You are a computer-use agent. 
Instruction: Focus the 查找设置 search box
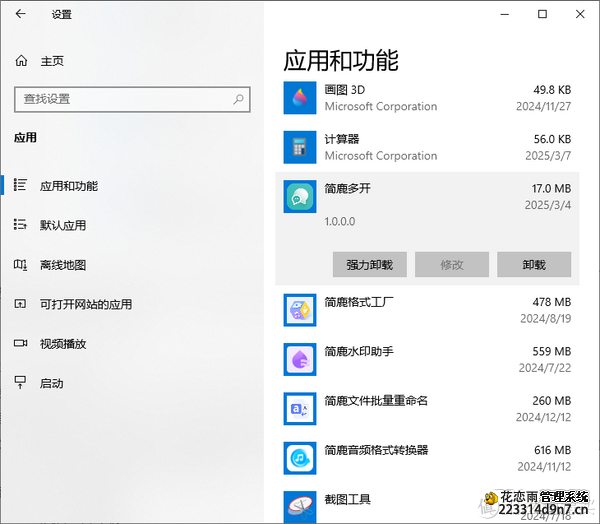[x=132, y=99]
